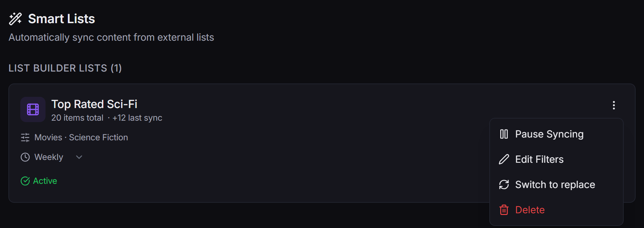Open the Top Rated Sci-Fi list title
Image resolution: width=644 pixels, height=228 pixels.
pos(94,104)
